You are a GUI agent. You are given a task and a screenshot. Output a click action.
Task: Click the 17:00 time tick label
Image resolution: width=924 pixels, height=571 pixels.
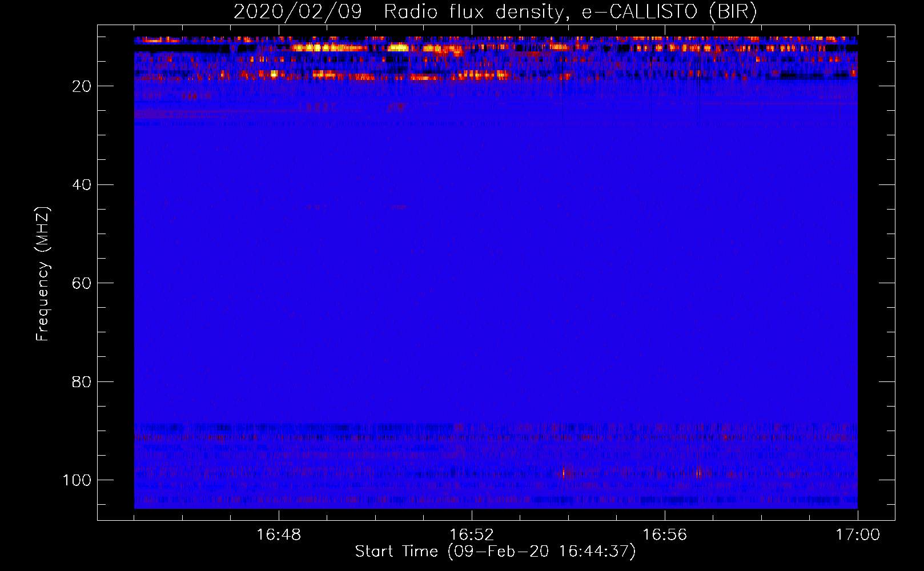coord(858,535)
